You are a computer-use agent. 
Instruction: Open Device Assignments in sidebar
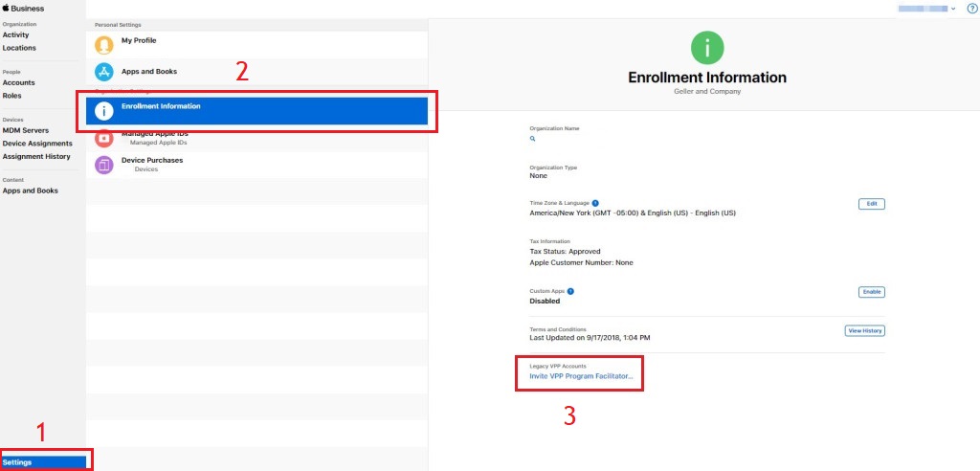click(x=37, y=144)
